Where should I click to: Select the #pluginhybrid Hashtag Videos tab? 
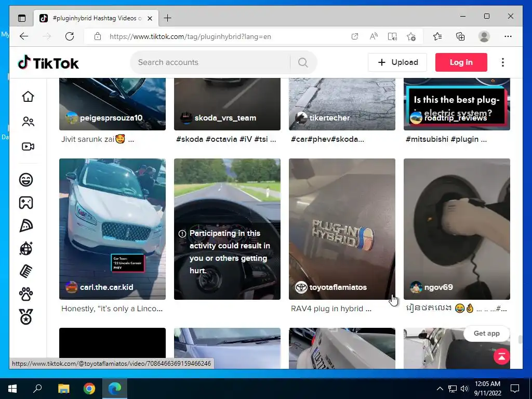[96, 18]
